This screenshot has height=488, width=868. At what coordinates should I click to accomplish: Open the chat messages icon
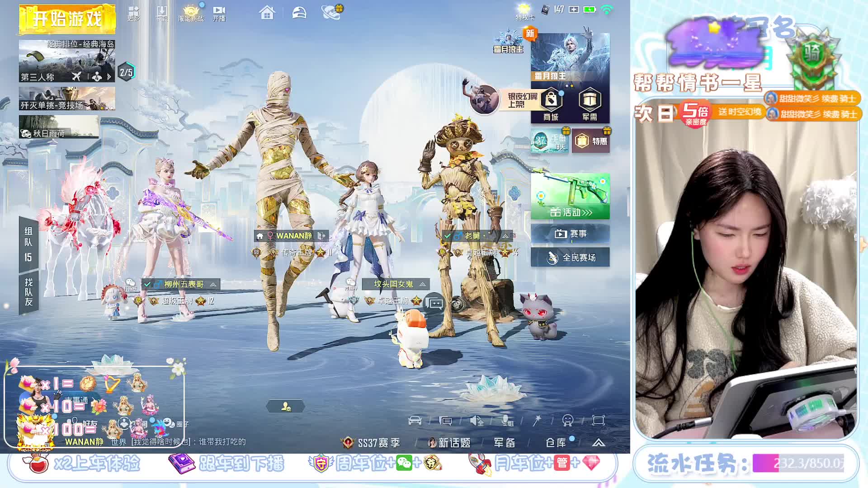point(445,421)
